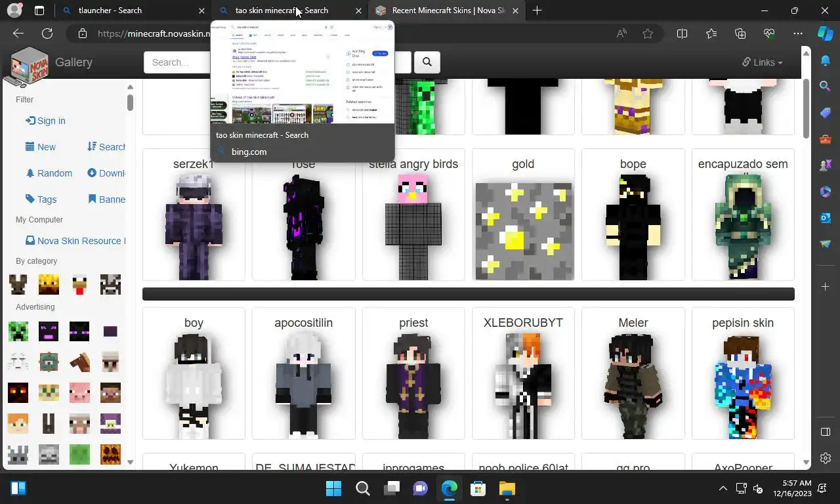
Task: Select the blaze yellow face category icon
Action: coord(49,284)
